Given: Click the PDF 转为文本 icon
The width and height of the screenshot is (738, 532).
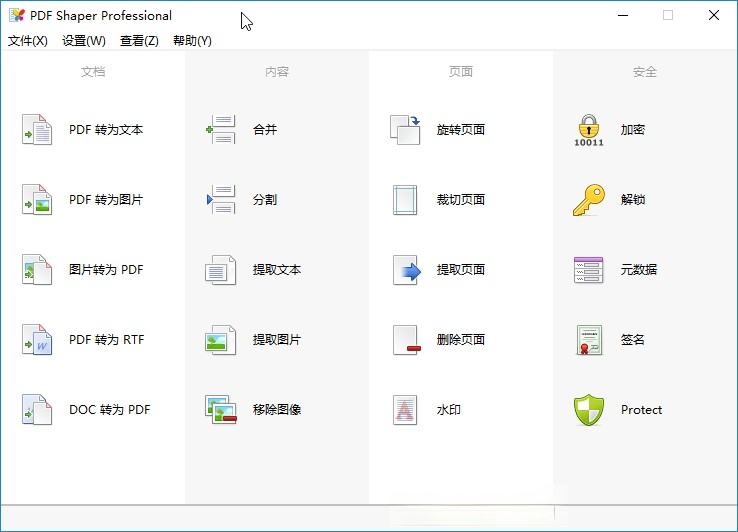Looking at the screenshot, I should [x=37, y=129].
